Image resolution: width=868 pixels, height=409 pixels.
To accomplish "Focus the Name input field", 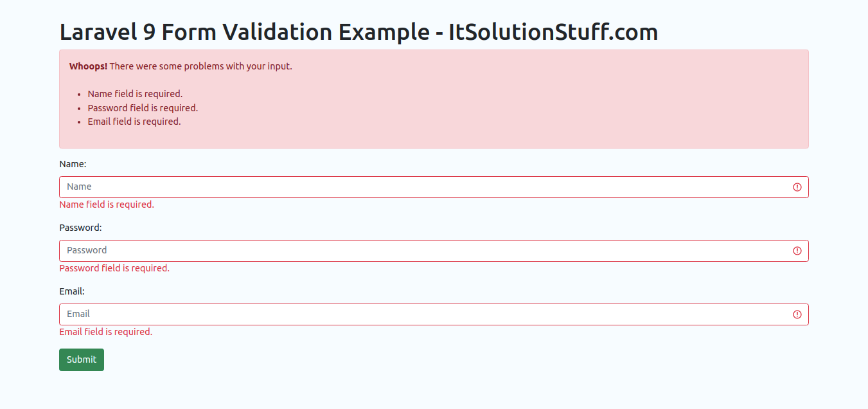I will point(424,187).
